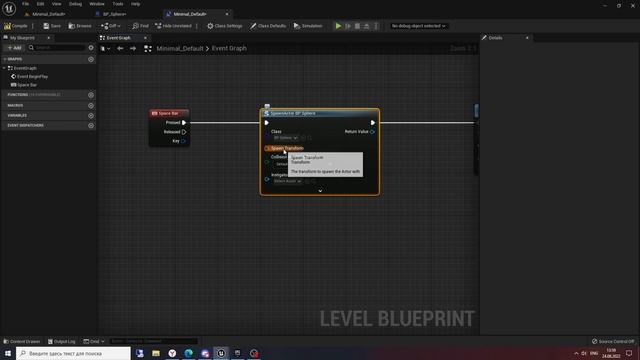The width and height of the screenshot is (640, 360).
Task: Open the Tools menu
Action: point(118,4)
